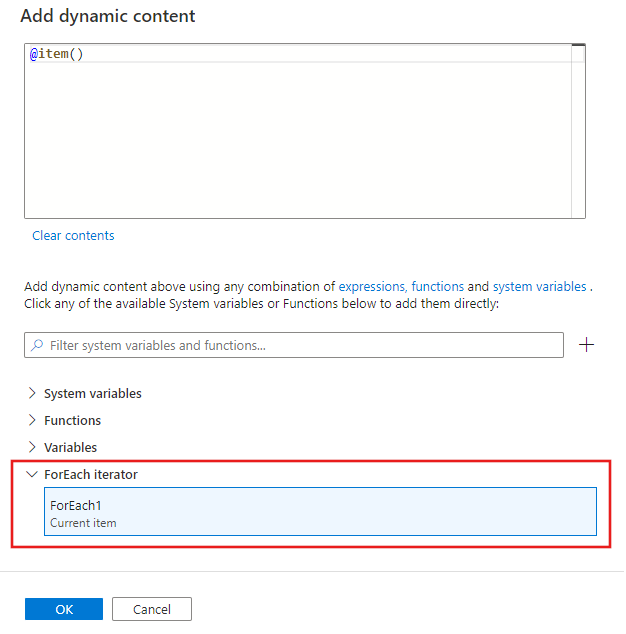Image resolution: width=626 pixels, height=634 pixels.
Task: Expand the System variables chevron
Action: (32, 393)
